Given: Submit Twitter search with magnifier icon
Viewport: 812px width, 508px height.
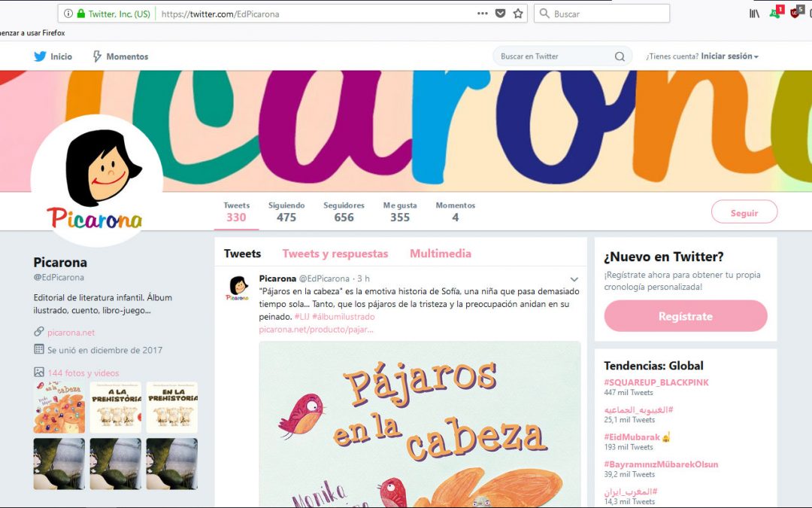Looking at the screenshot, I should 620,56.
